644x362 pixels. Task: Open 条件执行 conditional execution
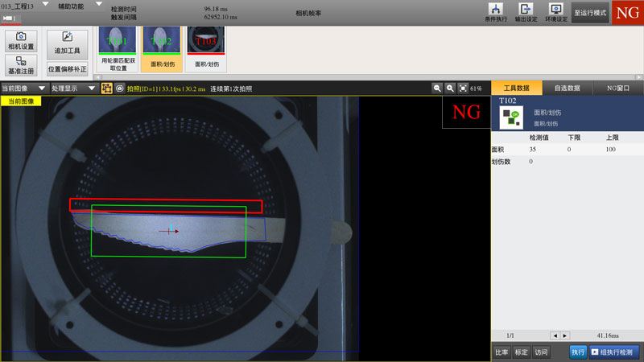point(497,12)
